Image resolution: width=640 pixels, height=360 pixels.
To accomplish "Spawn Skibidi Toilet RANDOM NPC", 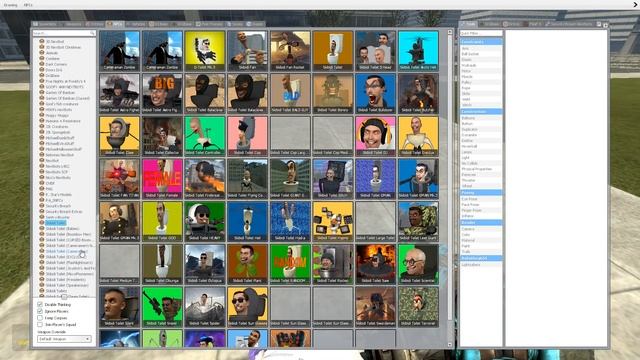I will point(290,264).
